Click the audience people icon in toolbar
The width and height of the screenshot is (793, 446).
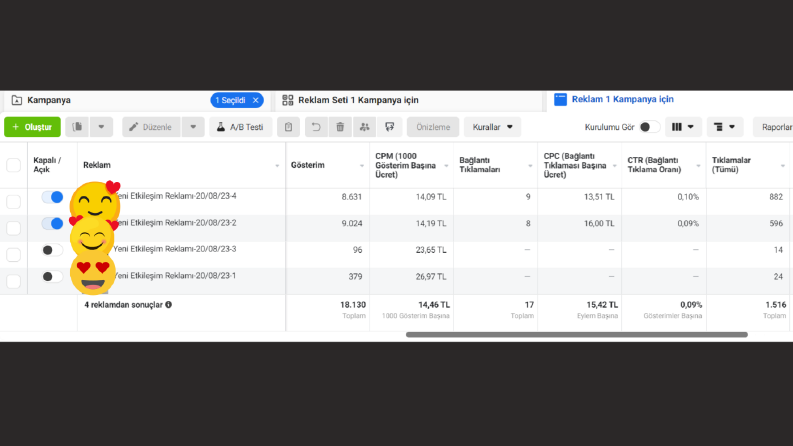coord(365,127)
